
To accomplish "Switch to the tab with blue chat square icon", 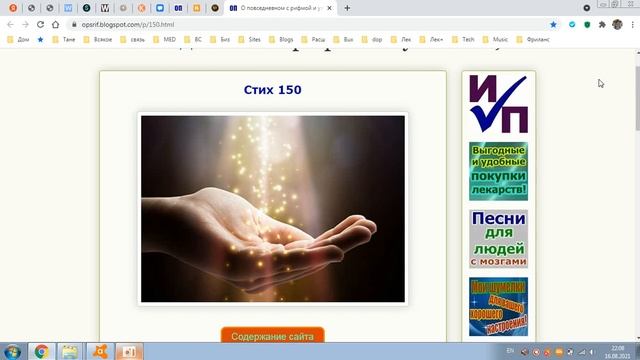I will (x=160, y=8).
